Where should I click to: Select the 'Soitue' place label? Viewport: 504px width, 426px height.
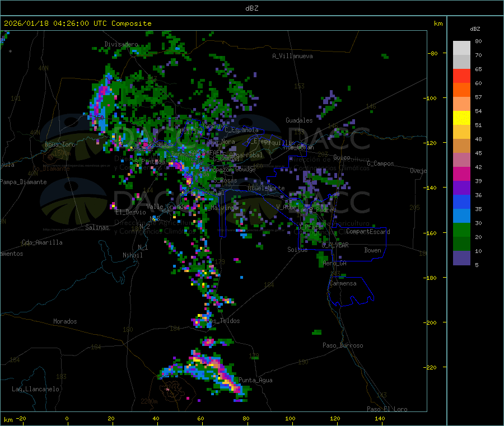(298, 250)
